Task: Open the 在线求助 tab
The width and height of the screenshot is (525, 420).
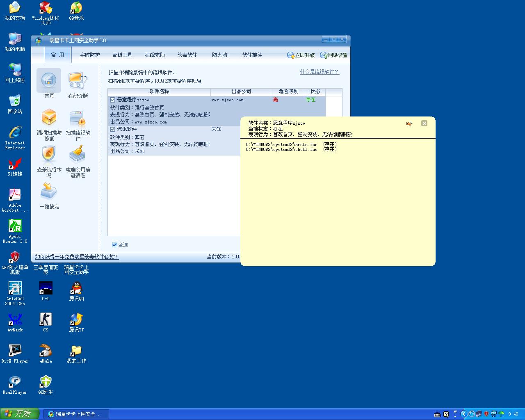Action: [x=155, y=55]
